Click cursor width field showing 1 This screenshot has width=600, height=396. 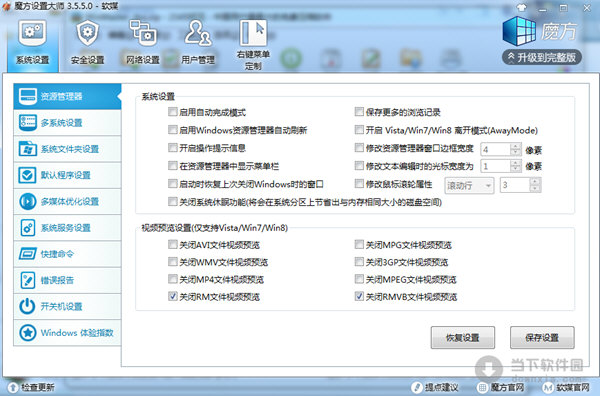[496, 166]
